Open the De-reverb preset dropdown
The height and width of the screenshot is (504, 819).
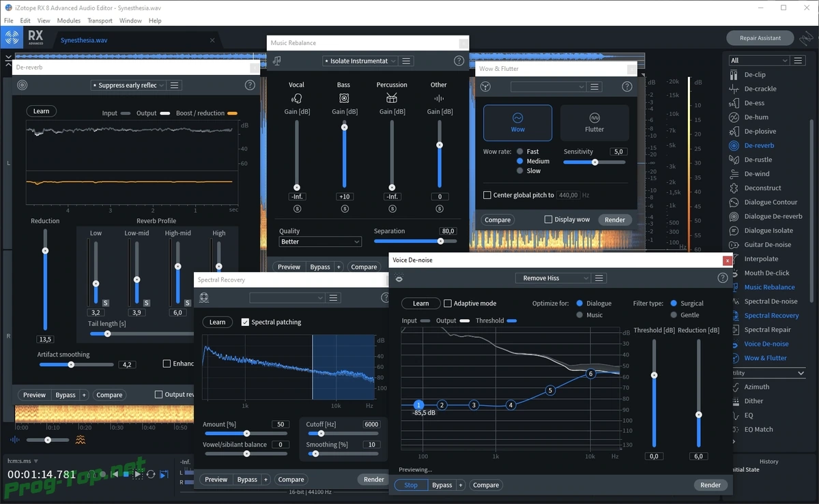click(x=128, y=85)
